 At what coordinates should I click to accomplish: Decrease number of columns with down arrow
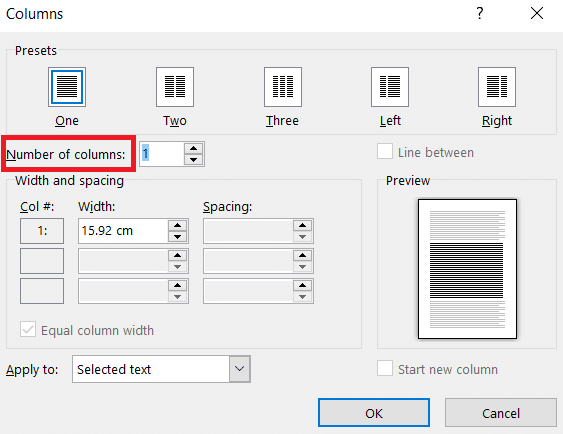pyautogui.click(x=194, y=160)
